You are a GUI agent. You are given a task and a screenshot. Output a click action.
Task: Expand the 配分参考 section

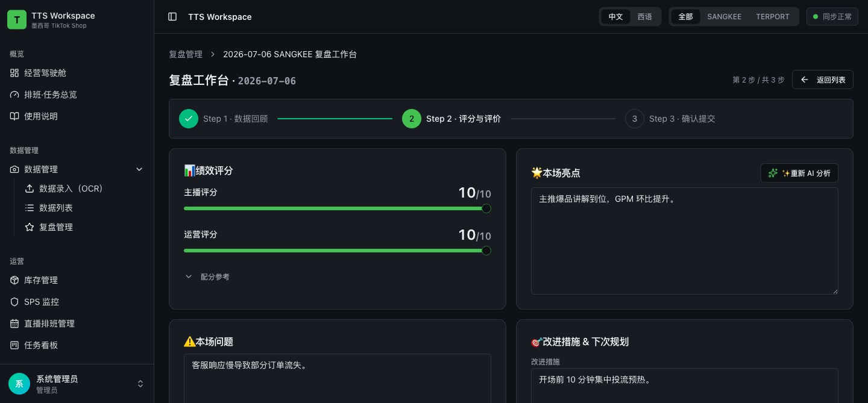click(x=207, y=277)
